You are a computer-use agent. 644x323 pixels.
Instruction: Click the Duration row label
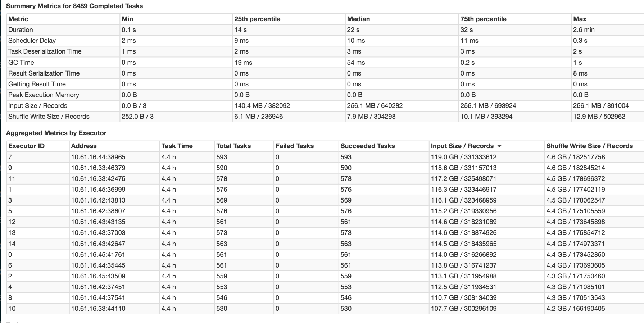click(x=21, y=30)
